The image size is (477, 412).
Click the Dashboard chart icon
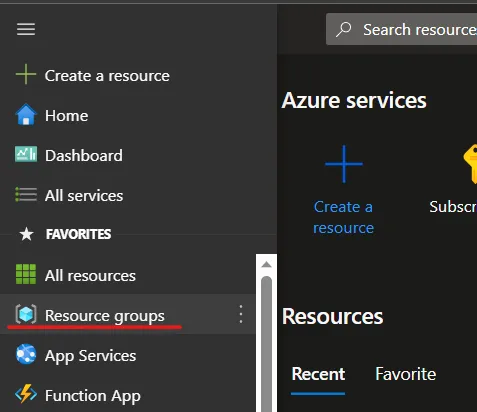click(26, 154)
